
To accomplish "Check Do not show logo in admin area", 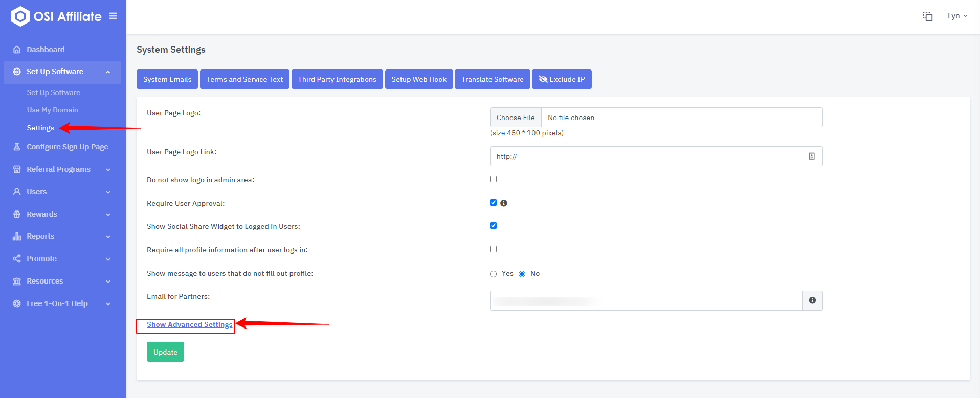I will [x=493, y=179].
